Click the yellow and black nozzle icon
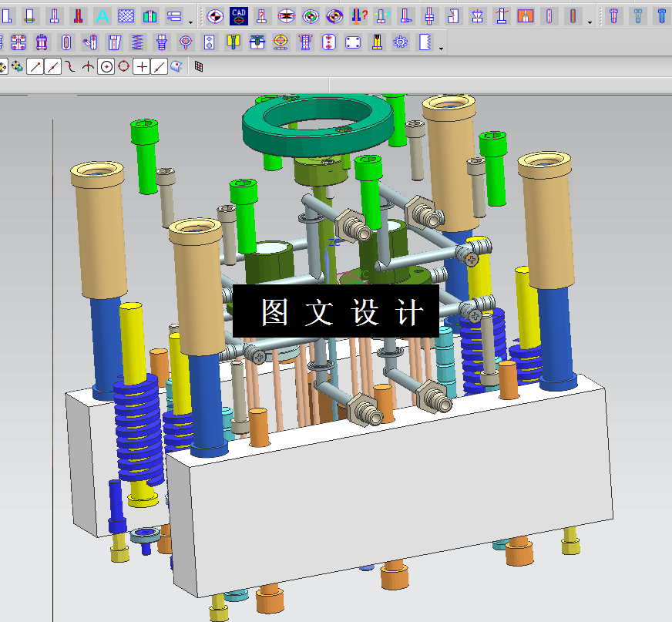This screenshot has height=622, width=672. (377, 42)
